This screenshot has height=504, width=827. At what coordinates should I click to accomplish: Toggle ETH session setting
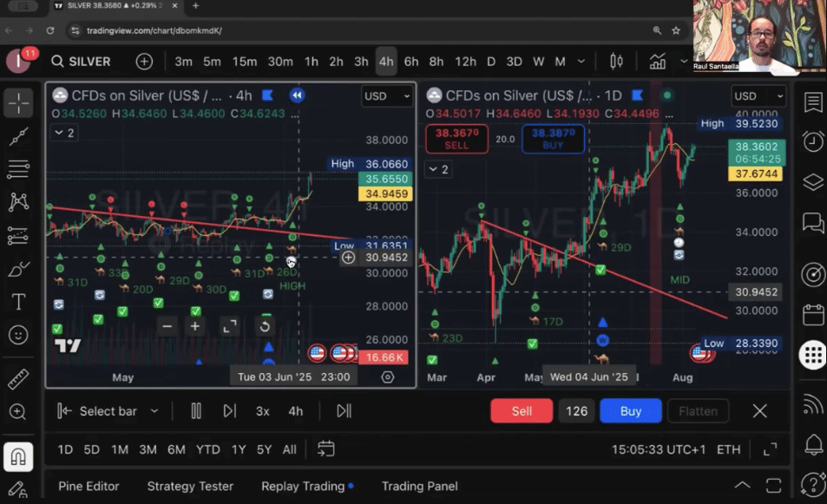click(x=728, y=449)
